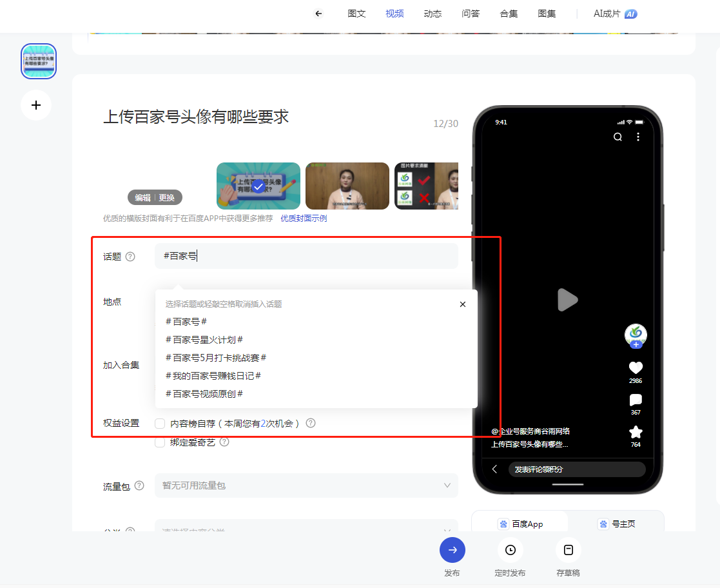Click the 编辑 cover button
Image resolution: width=720 pixels, height=588 pixels.
[x=143, y=197]
